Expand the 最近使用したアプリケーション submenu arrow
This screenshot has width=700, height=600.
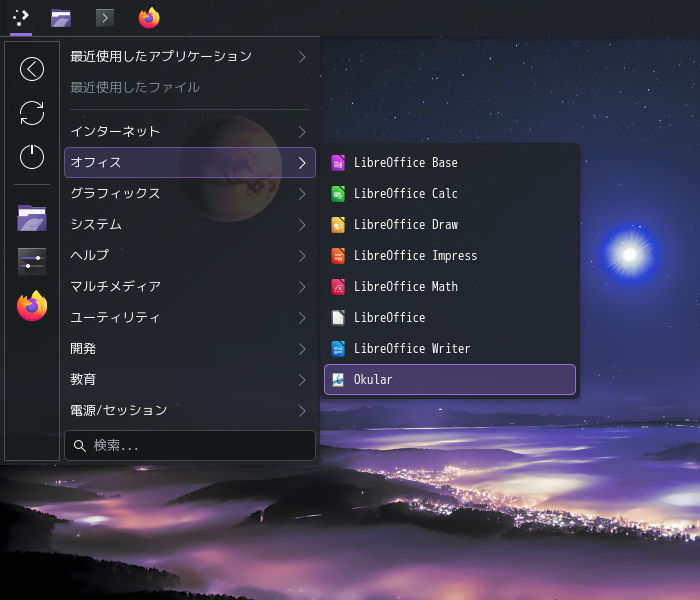tap(302, 57)
